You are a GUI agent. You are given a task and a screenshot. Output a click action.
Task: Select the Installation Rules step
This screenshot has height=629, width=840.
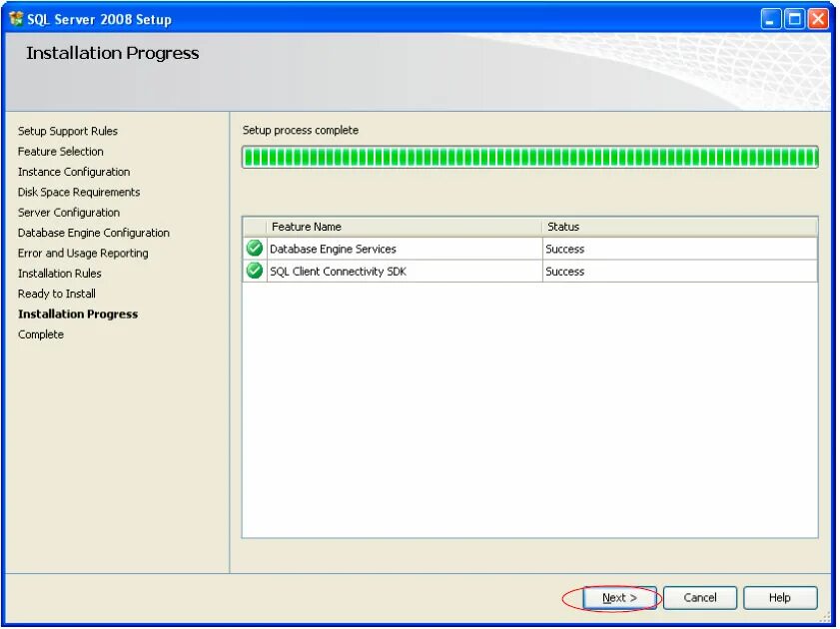pyautogui.click(x=60, y=274)
